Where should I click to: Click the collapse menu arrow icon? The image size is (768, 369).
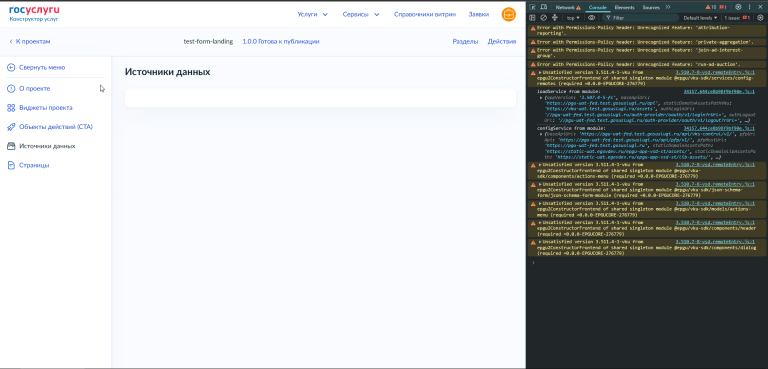11,68
